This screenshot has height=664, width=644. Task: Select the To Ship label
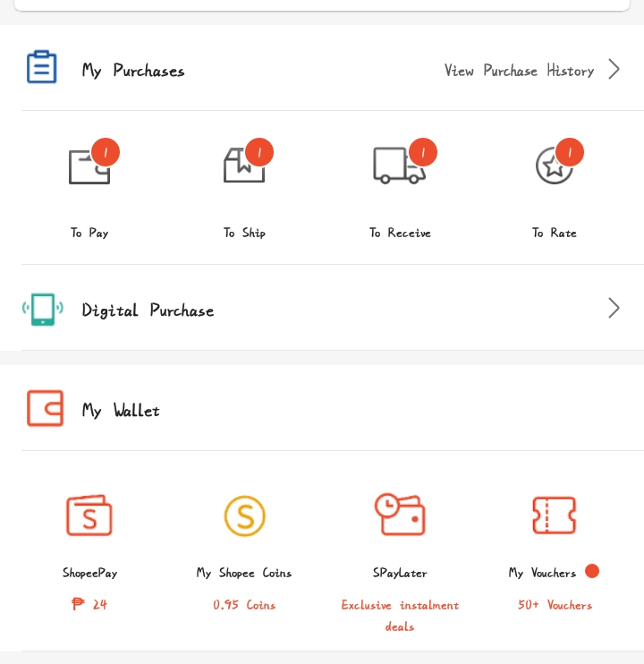click(x=244, y=233)
